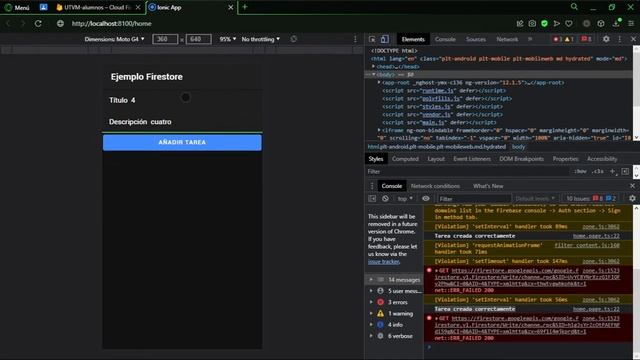Click the clear console icon

pos(385,198)
